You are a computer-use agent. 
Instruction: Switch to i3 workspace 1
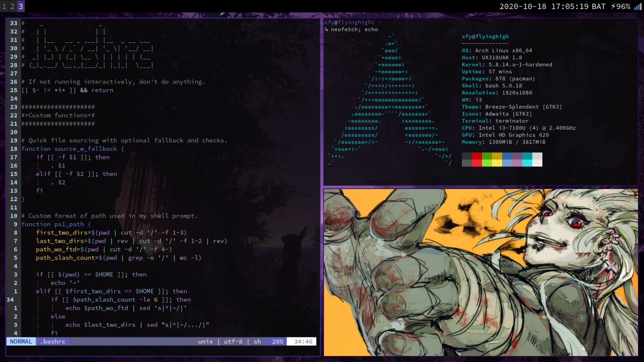pos(4,7)
